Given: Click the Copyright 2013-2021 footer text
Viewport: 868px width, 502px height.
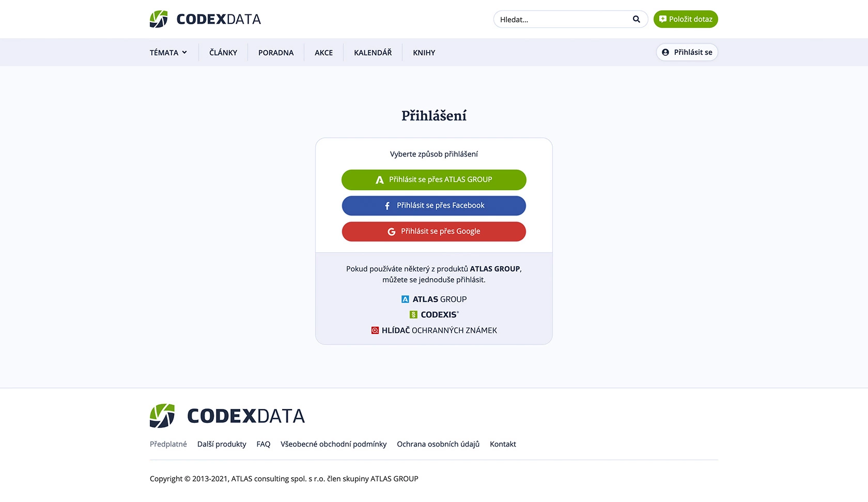Looking at the screenshot, I should pyautogui.click(x=284, y=479).
